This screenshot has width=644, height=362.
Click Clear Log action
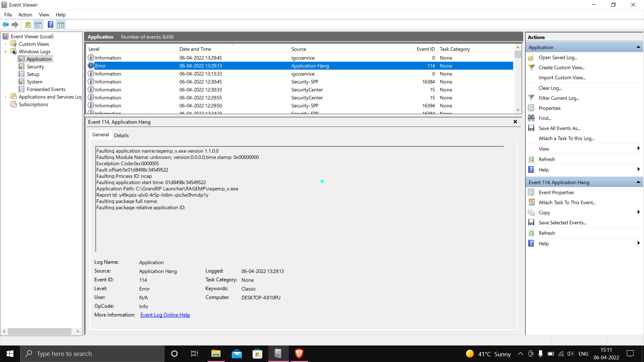tap(550, 88)
